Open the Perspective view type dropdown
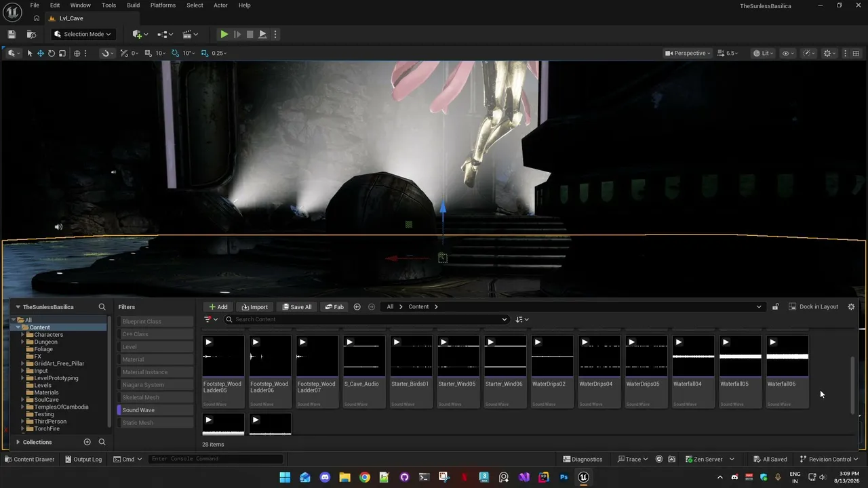 [x=688, y=53]
